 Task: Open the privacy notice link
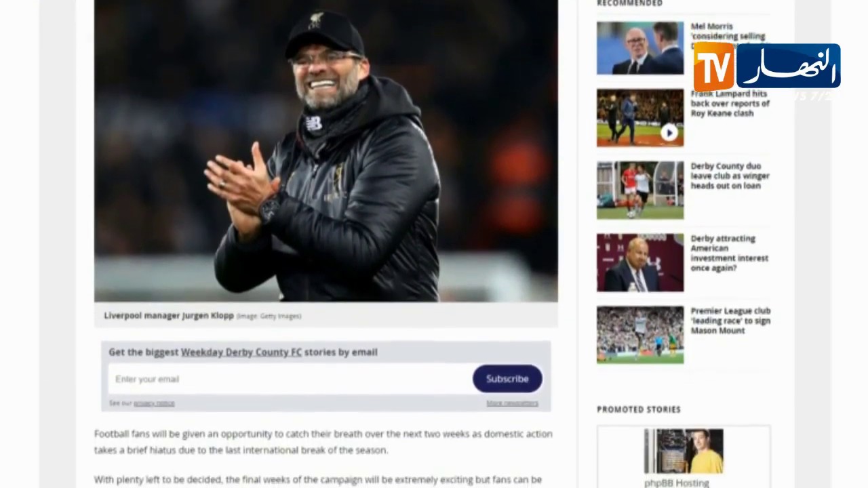click(x=154, y=403)
